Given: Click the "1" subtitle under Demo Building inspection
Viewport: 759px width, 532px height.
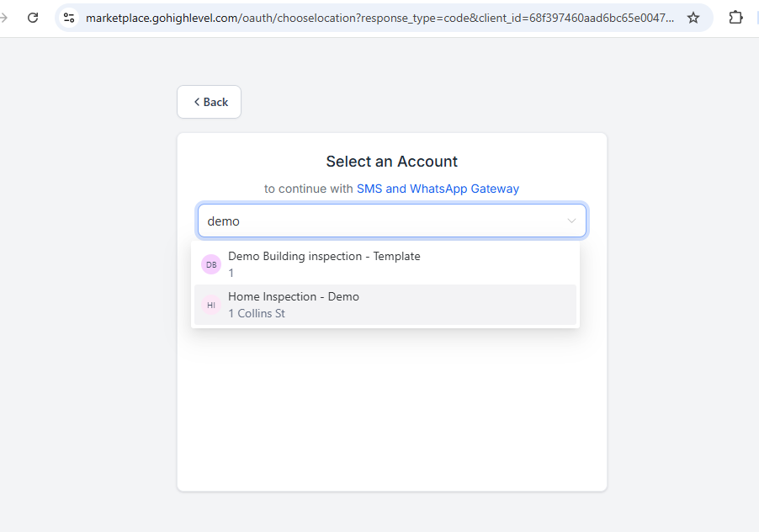Looking at the screenshot, I should tap(231, 273).
